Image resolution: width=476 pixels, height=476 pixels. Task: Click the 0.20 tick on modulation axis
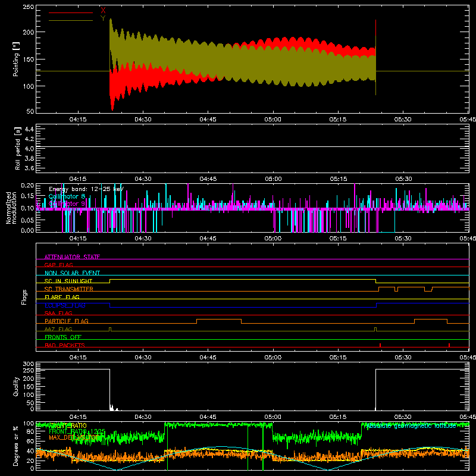click(x=27, y=186)
